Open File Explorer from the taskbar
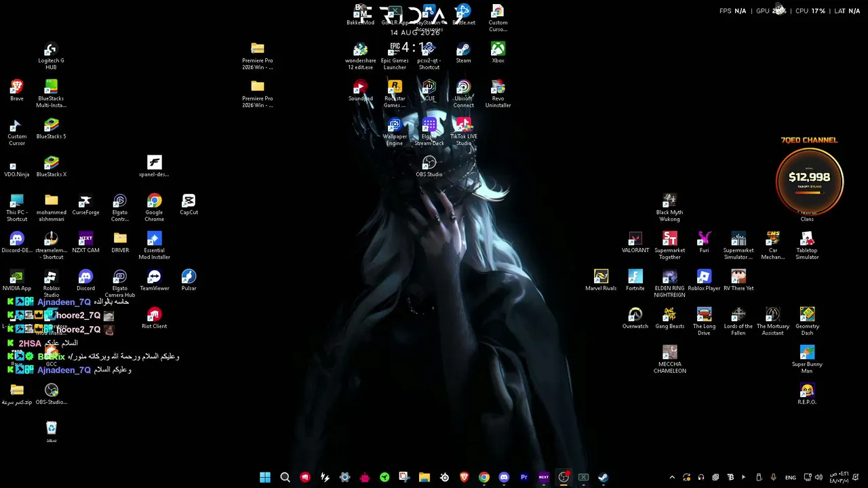The image size is (868, 488). point(424,477)
